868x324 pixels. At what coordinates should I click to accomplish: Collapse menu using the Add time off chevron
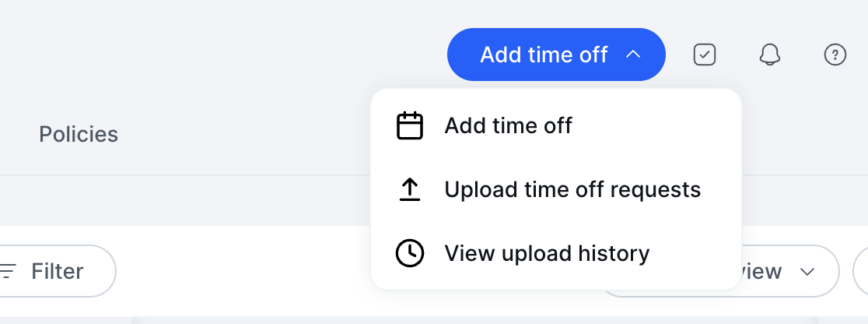tap(633, 55)
